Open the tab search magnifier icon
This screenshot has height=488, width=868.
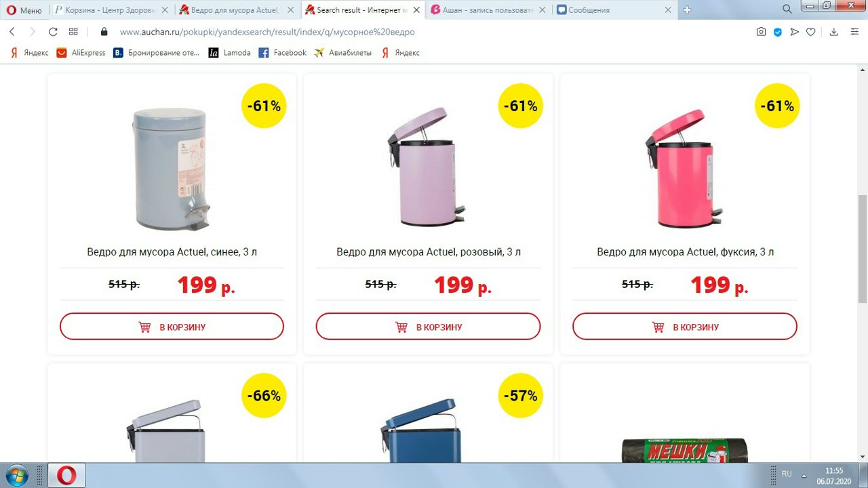click(x=787, y=9)
